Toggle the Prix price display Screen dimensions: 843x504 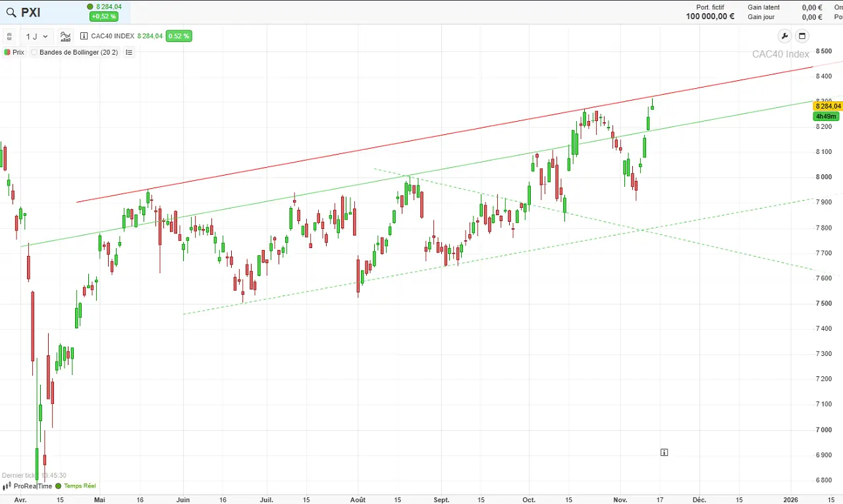[x=17, y=52]
